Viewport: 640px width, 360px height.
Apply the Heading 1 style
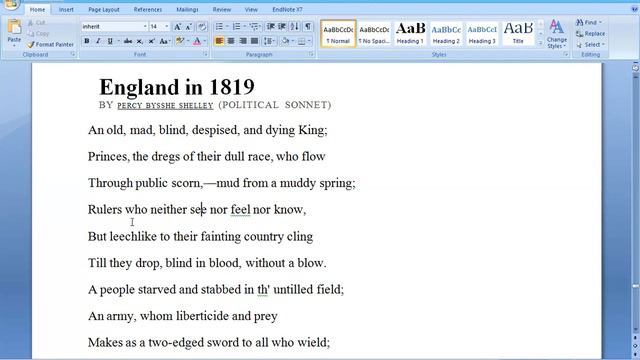tap(410, 33)
